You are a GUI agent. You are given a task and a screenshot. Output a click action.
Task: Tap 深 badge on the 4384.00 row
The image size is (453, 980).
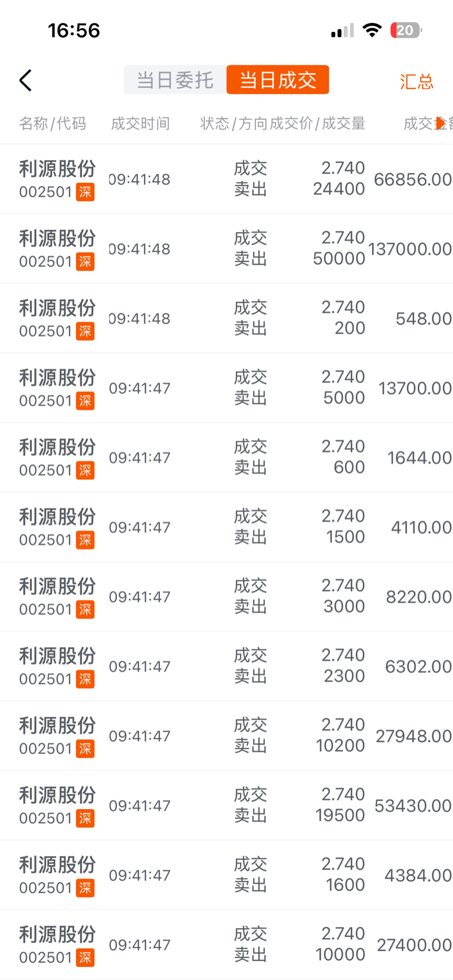pyautogui.click(x=85, y=887)
